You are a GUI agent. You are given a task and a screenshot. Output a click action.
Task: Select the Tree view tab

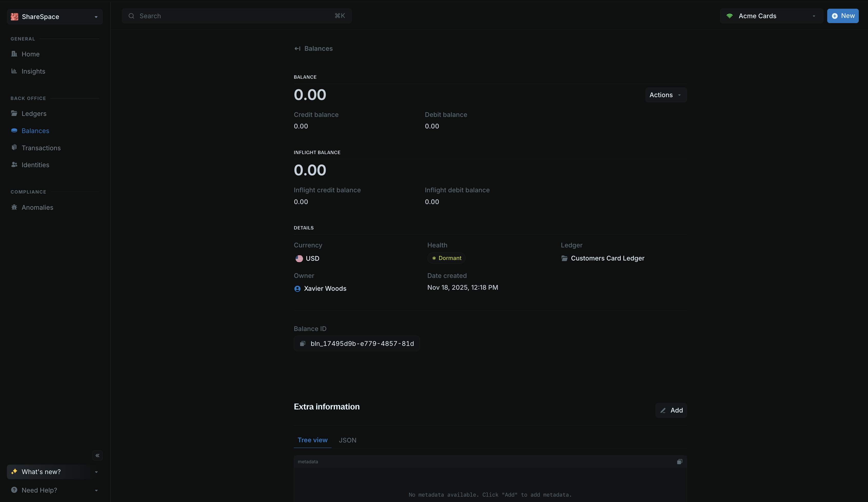pos(312,440)
